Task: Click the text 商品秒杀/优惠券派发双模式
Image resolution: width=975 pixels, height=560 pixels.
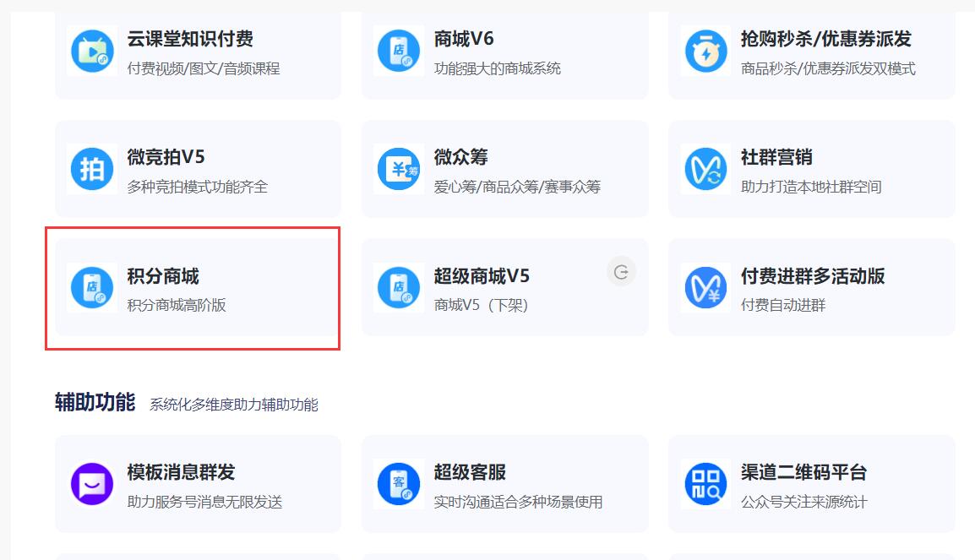Action: coord(828,68)
